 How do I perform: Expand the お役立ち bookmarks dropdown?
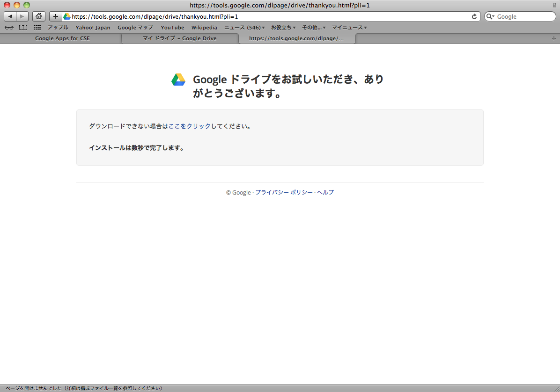point(283,28)
